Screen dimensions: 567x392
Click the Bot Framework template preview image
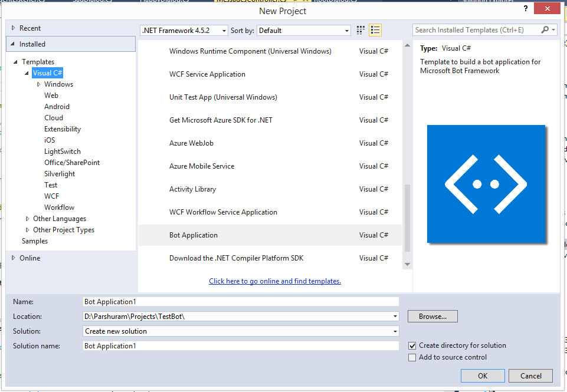(486, 183)
